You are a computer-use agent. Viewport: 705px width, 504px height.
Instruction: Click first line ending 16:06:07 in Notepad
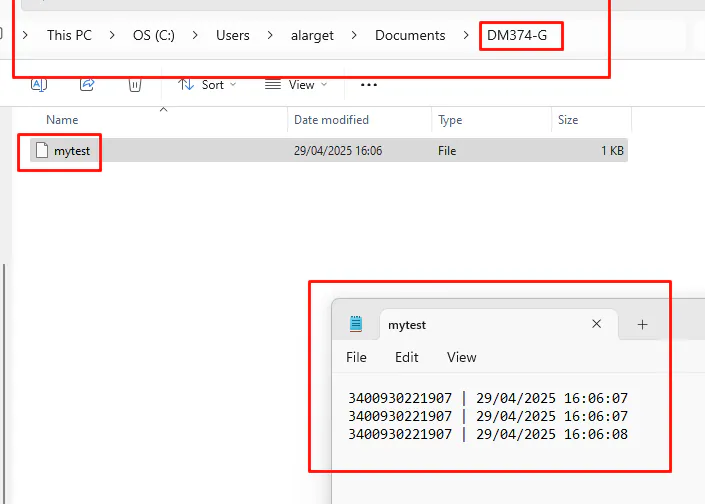point(488,398)
